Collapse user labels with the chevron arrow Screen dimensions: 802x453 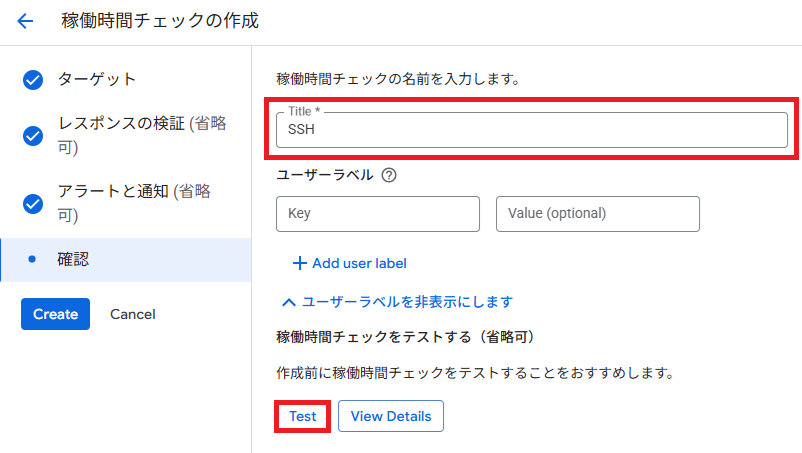(288, 301)
